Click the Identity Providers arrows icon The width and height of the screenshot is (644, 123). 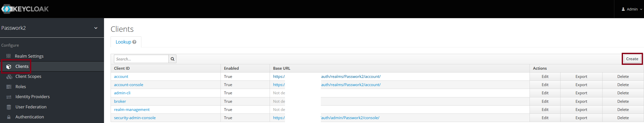pos(9,97)
